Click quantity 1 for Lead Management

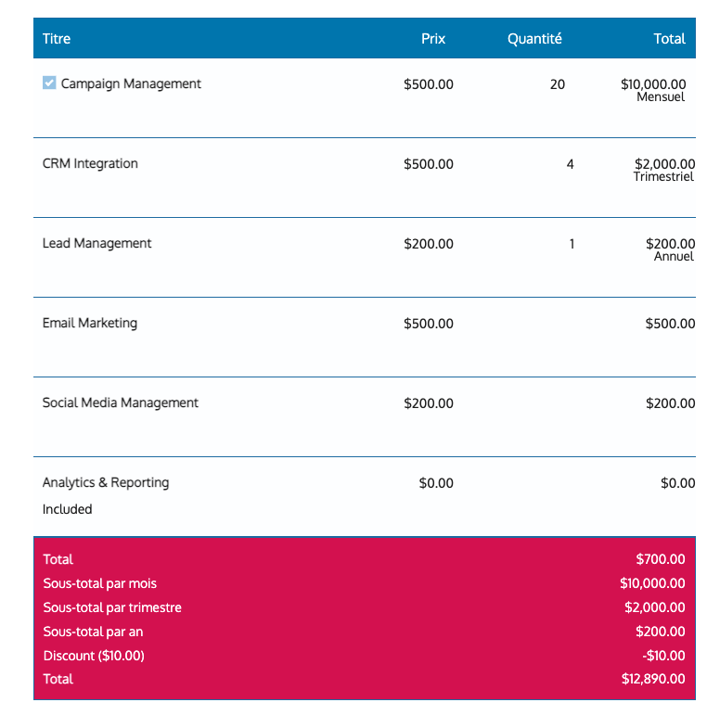(572, 244)
